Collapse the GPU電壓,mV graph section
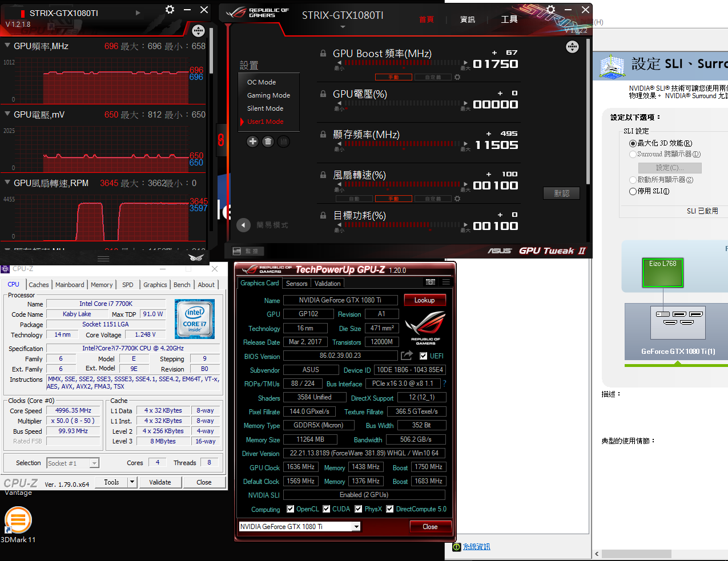Viewport: 728px width, 561px height. [x=7, y=114]
